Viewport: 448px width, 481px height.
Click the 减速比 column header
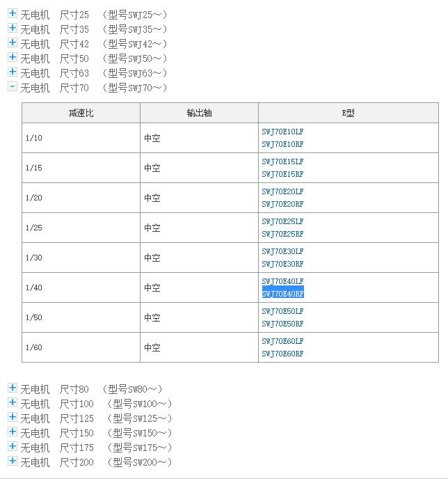[81, 113]
